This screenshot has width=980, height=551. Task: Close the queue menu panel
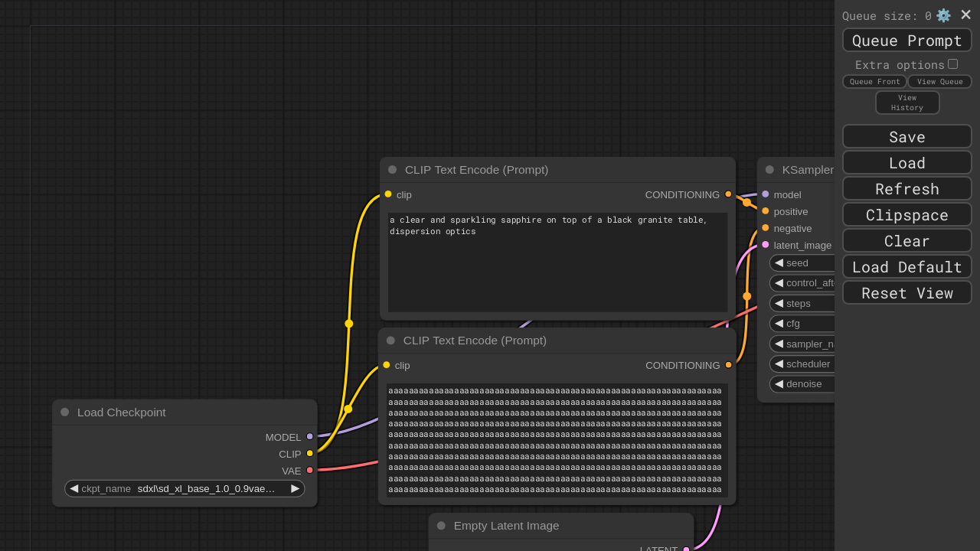point(965,15)
